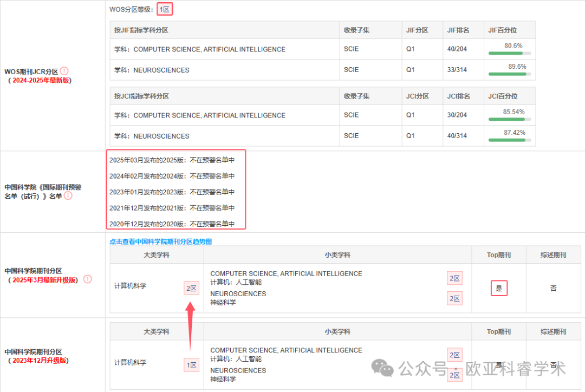Click the JIF百分位 column header
Viewport: 585px width, 392px height.
click(503, 30)
